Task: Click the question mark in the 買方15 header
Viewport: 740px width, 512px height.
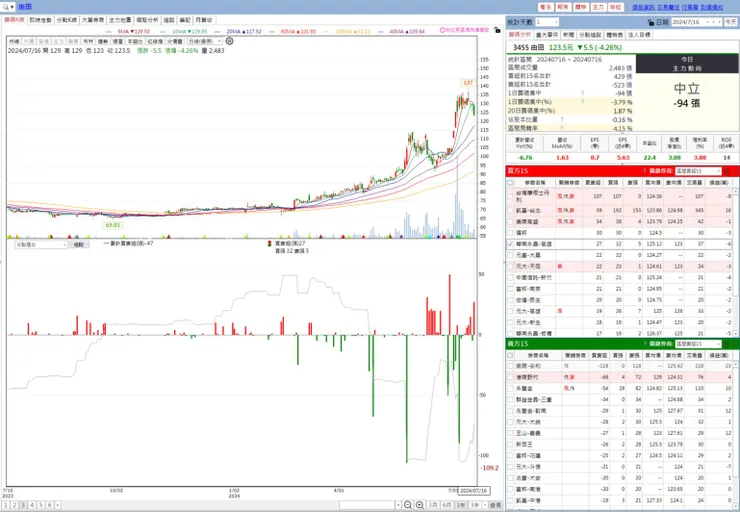Action: tap(644, 171)
